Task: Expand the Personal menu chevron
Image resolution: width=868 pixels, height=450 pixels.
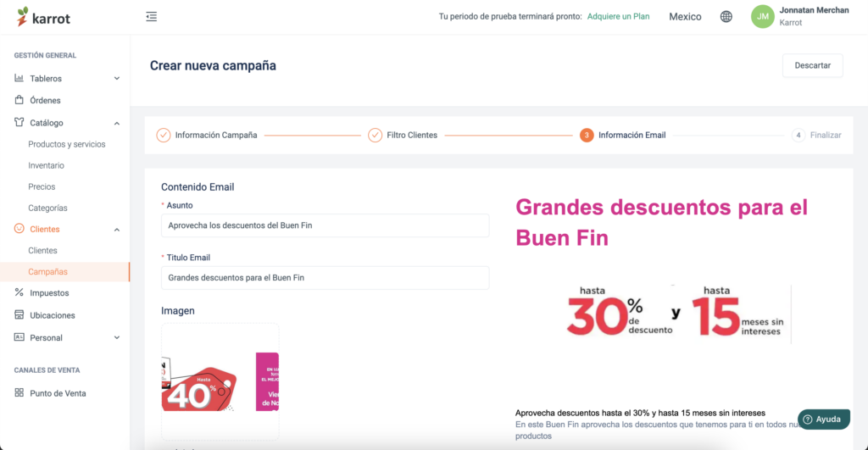Action: point(117,337)
